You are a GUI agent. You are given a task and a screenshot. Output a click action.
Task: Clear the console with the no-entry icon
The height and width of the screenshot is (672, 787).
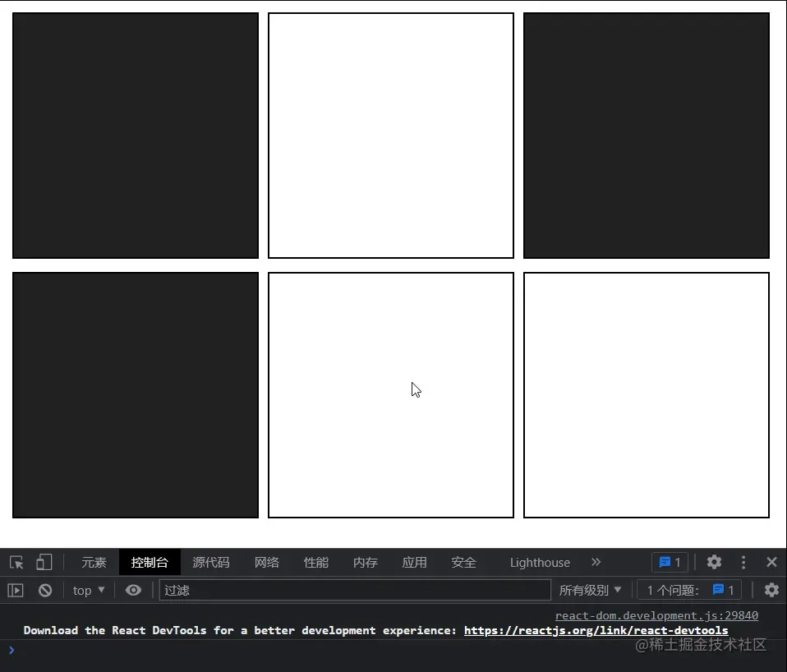click(x=45, y=590)
